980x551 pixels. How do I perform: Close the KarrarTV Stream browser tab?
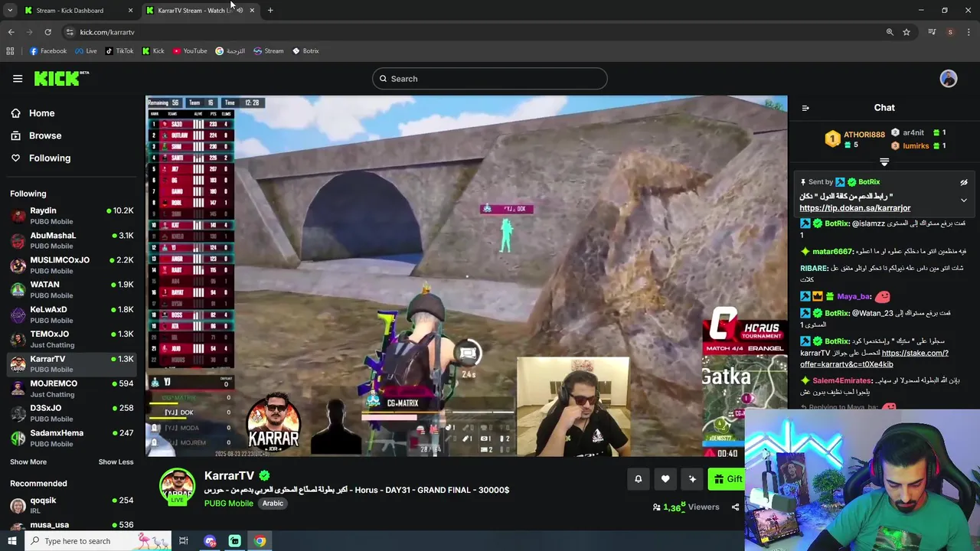pos(252,11)
